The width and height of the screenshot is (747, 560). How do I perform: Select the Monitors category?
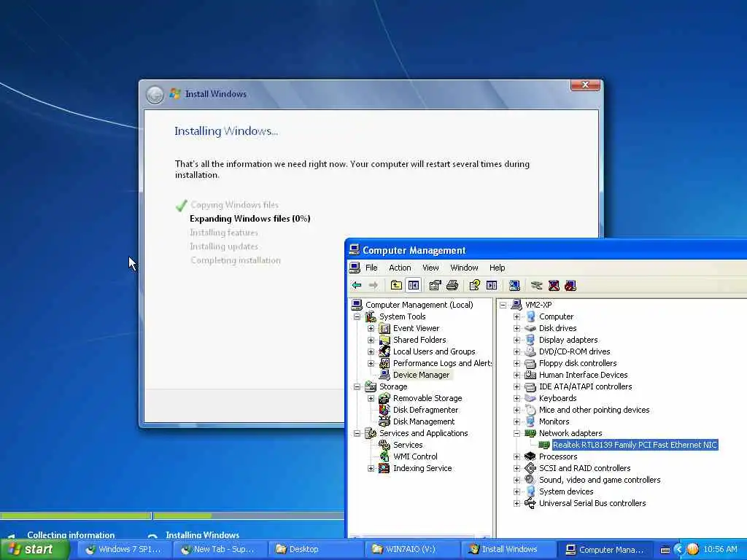point(554,421)
